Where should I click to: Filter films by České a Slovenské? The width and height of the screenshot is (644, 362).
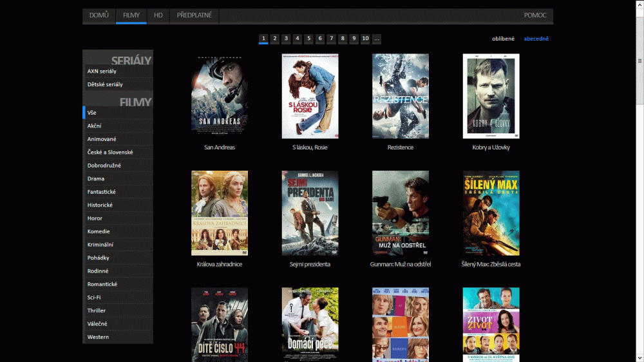(x=118, y=152)
